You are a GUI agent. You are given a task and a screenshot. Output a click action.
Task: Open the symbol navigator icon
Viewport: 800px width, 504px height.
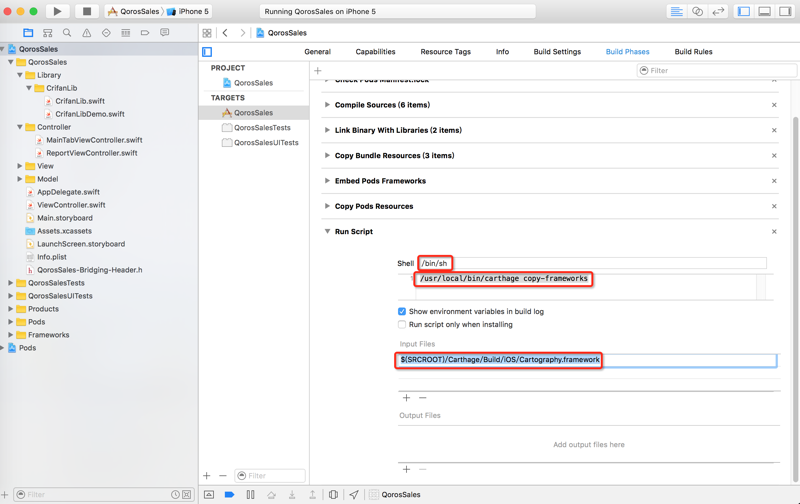(x=47, y=33)
